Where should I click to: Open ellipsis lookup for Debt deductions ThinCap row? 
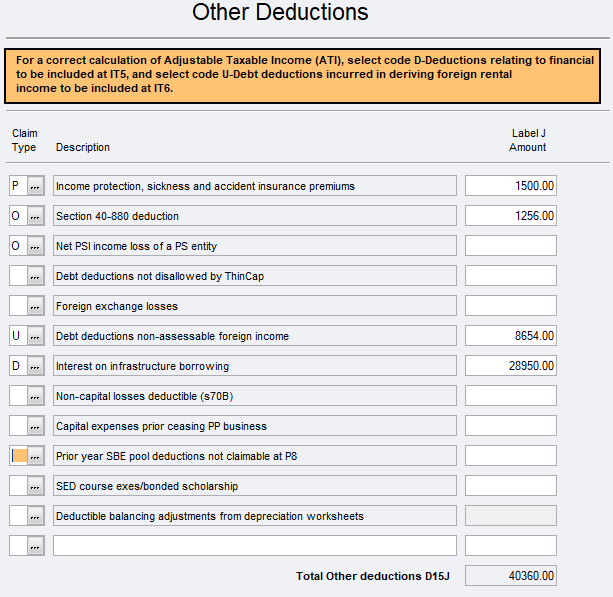click(x=36, y=276)
